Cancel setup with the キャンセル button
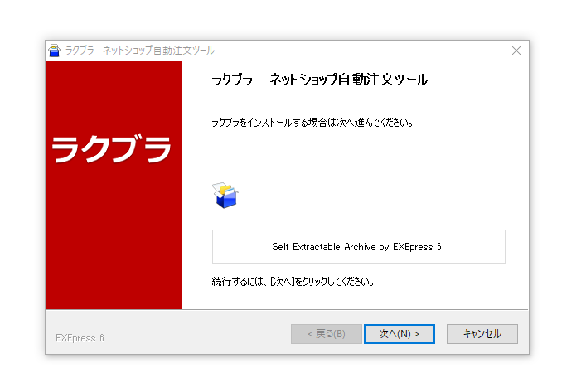Image resolution: width=586 pixels, height=392 pixels. click(482, 333)
